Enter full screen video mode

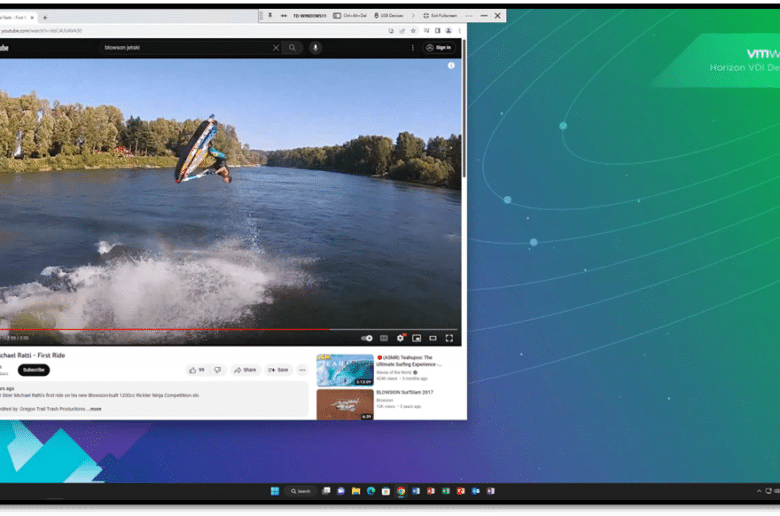[x=449, y=338]
